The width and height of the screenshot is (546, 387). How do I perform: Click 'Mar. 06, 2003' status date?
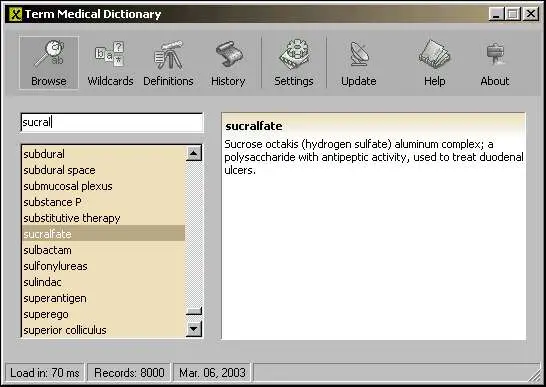212,373
